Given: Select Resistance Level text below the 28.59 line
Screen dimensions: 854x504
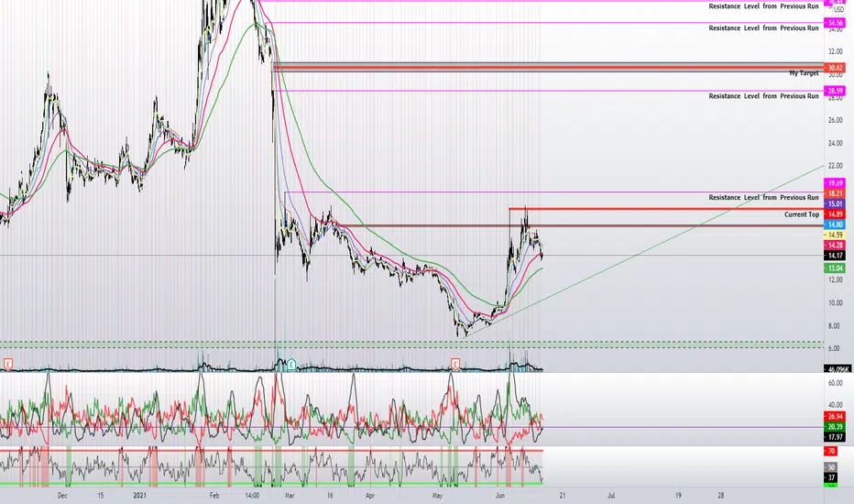Looking at the screenshot, I should [x=763, y=96].
